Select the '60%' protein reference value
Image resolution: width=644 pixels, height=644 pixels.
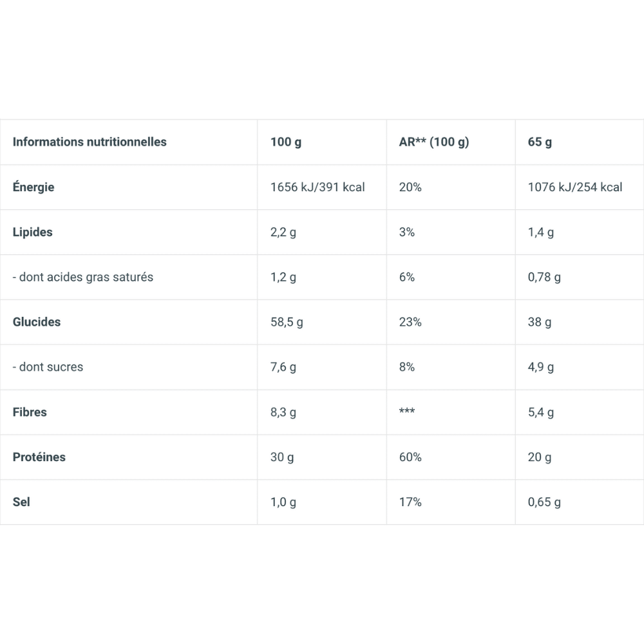(x=410, y=457)
